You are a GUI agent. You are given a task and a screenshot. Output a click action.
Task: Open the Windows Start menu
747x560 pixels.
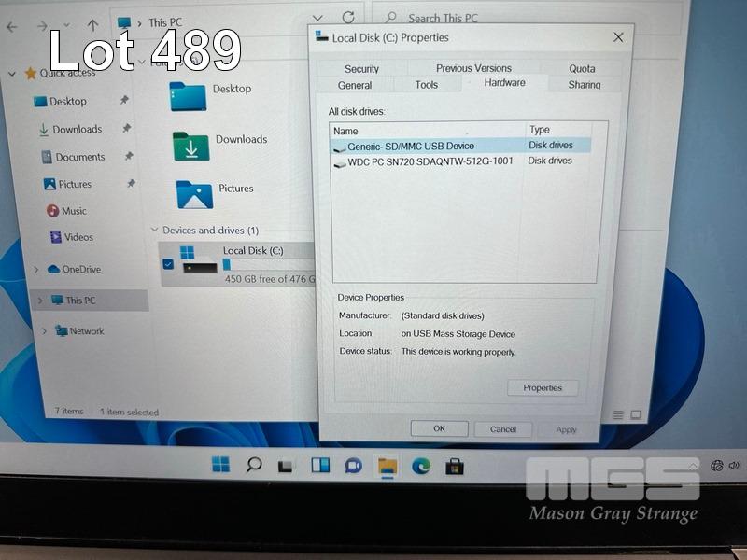[221, 464]
